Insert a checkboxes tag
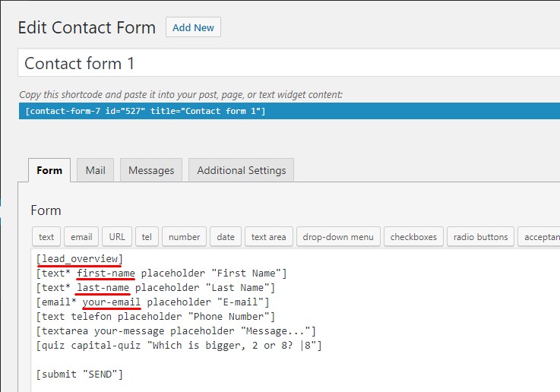This screenshot has height=392, width=560. (413, 237)
